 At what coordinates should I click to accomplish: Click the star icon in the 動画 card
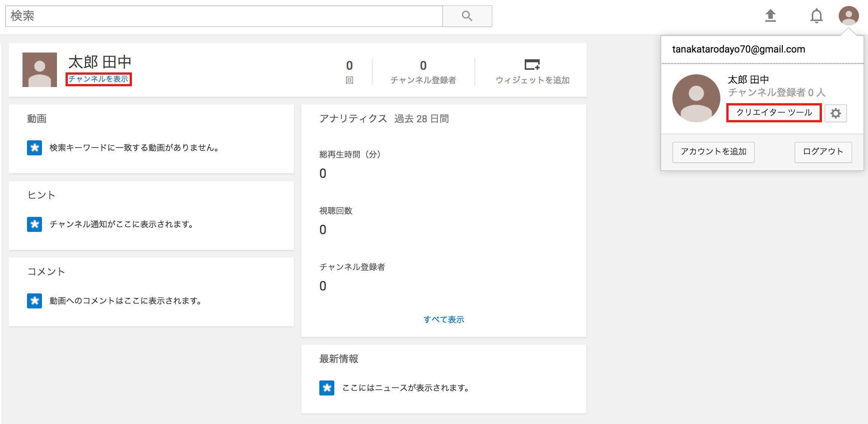coord(34,148)
